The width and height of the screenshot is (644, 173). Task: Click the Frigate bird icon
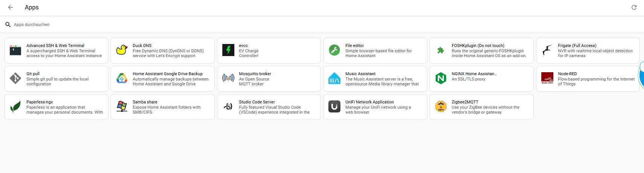click(x=547, y=50)
